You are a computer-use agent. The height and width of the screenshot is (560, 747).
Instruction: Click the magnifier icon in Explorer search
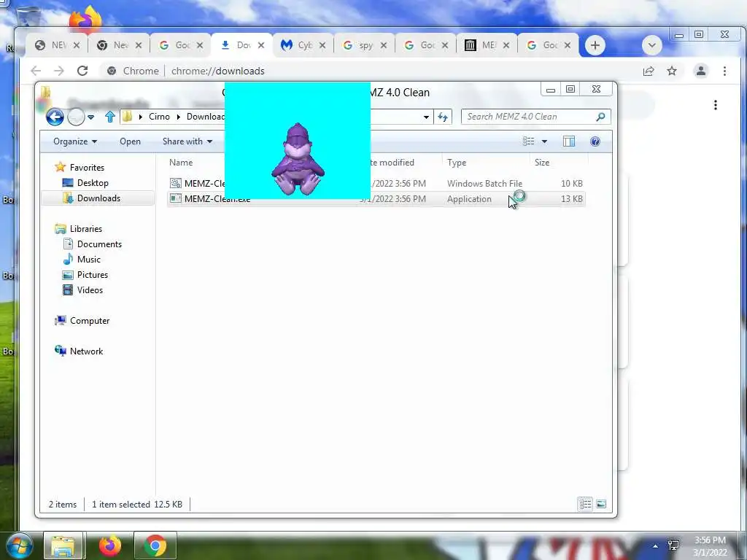pyautogui.click(x=601, y=117)
